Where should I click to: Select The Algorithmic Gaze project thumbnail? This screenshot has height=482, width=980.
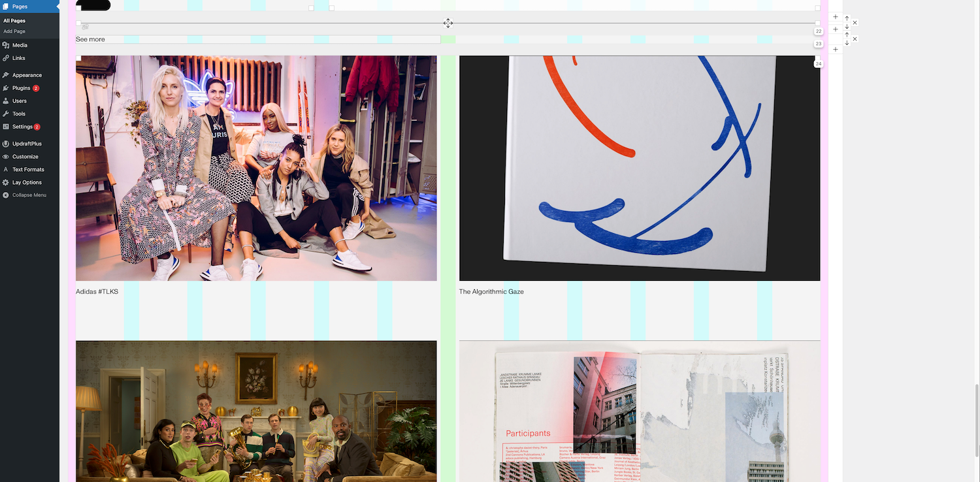(x=639, y=168)
